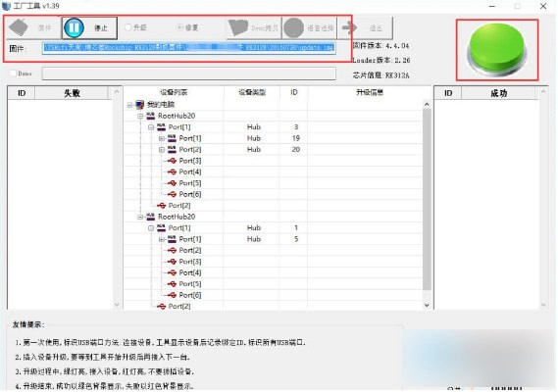Click the large green status light

click(497, 50)
